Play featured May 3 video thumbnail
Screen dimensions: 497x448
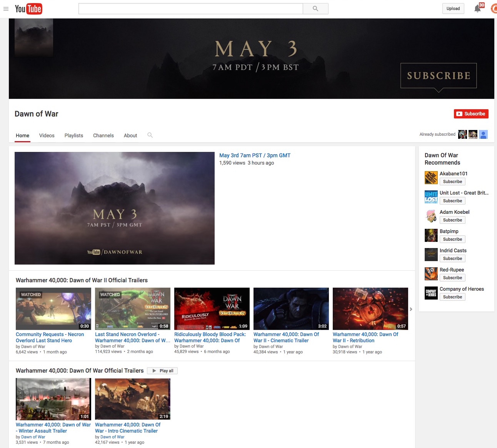point(115,208)
